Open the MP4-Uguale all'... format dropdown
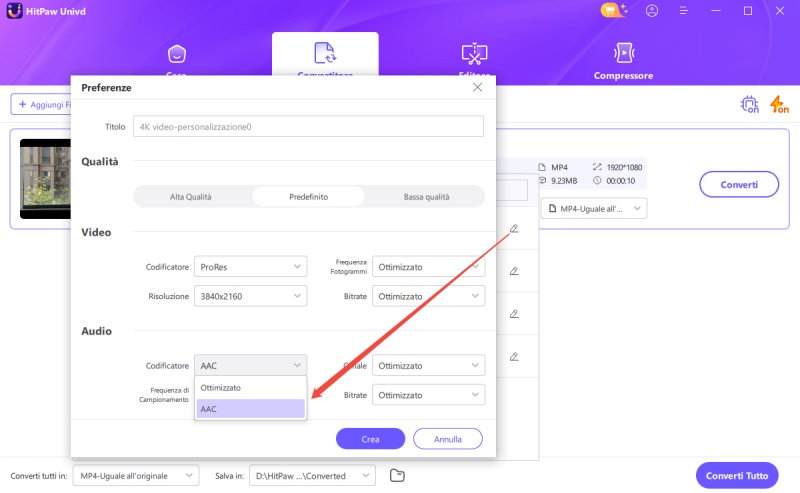The image size is (800, 493). click(594, 208)
